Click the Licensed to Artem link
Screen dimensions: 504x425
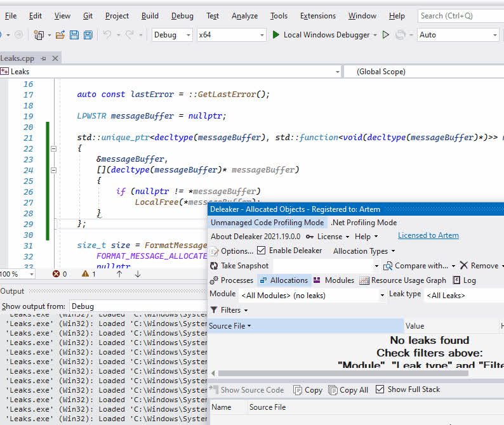[428, 236]
